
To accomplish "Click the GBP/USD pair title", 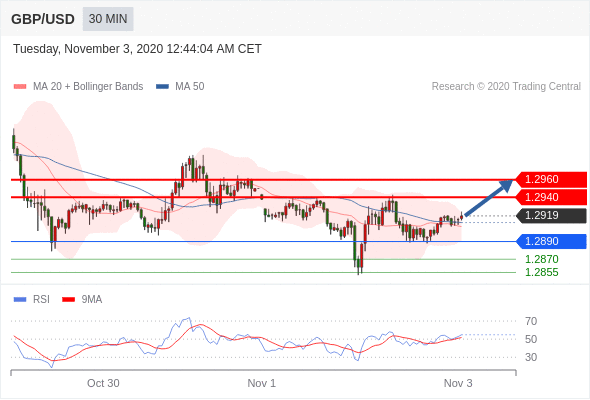I will point(43,19).
